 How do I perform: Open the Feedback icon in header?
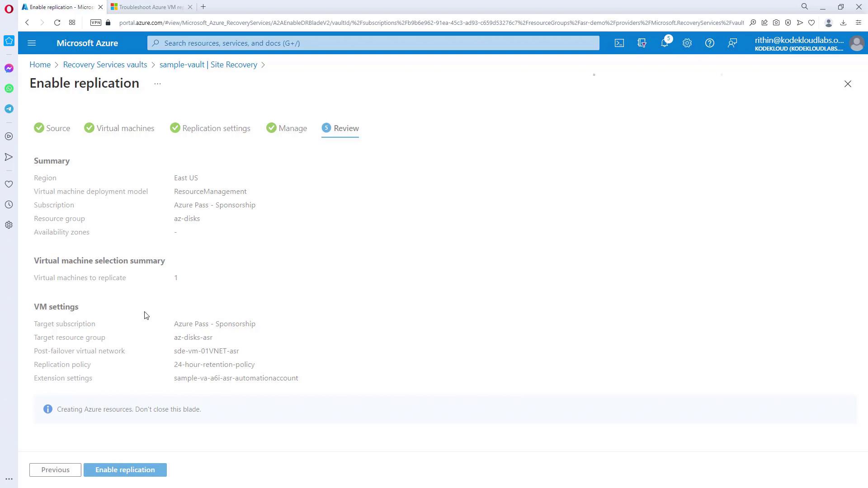click(732, 43)
